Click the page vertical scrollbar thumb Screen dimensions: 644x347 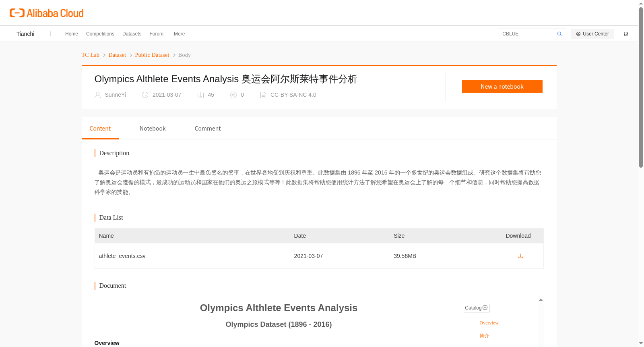coord(641,87)
